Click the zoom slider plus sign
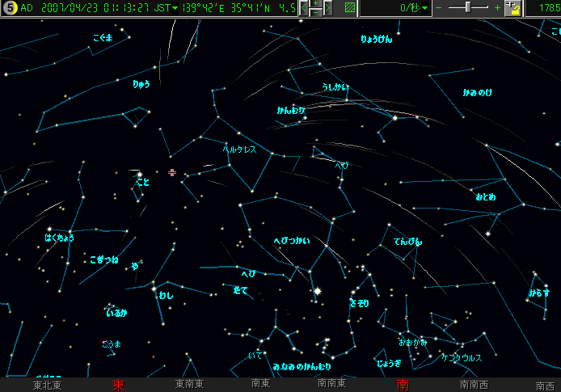This screenshot has height=392, width=561. point(498,7)
